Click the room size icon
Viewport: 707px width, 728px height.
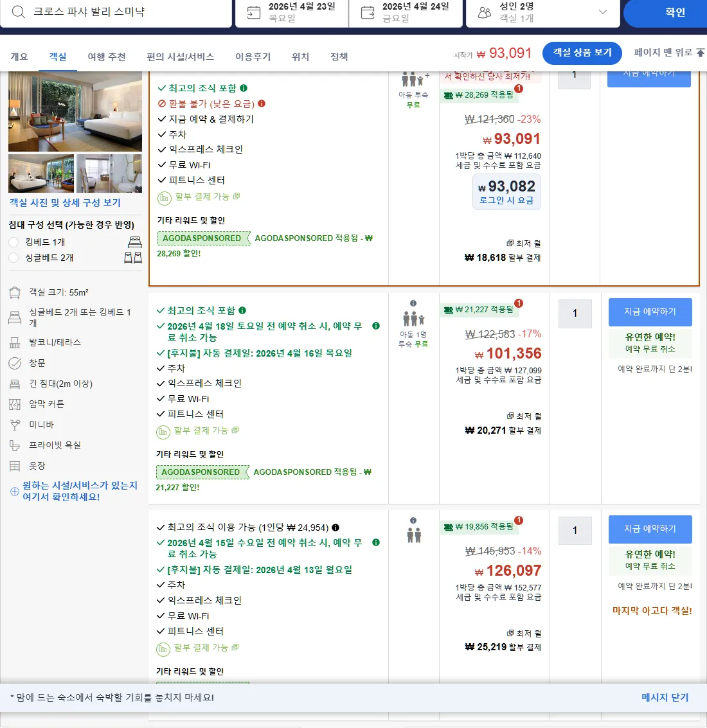[x=15, y=292]
